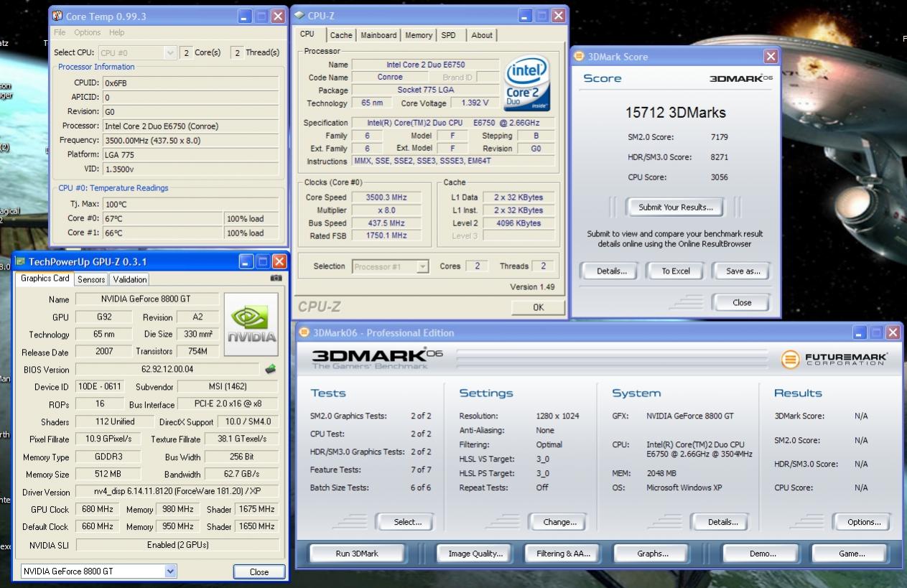Click the Demo button in 3DMark06
Image resolution: width=907 pixels, height=588 pixels.
pyautogui.click(x=762, y=554)
